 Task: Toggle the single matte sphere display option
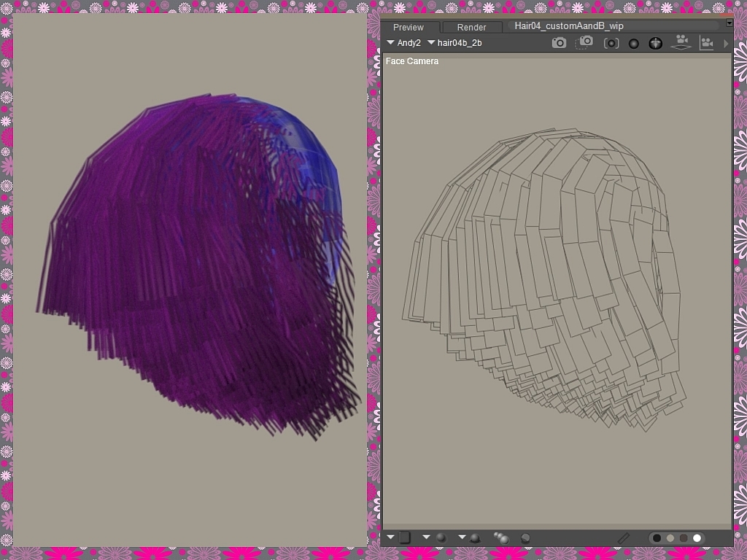coord(527,538)
